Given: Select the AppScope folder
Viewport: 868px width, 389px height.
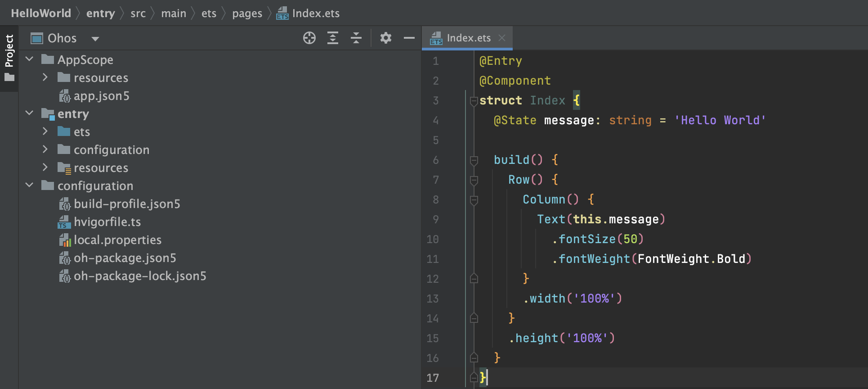Looking at the screenshot, I should point(85,60).
